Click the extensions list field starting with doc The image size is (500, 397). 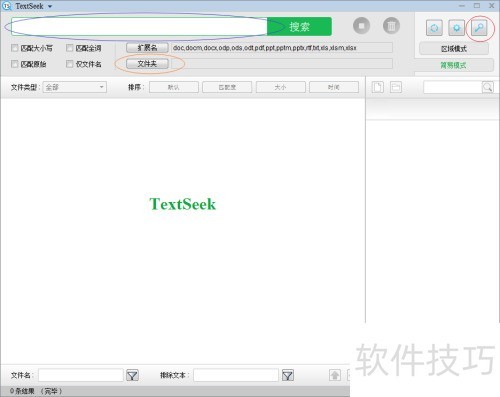pos(282,48)
